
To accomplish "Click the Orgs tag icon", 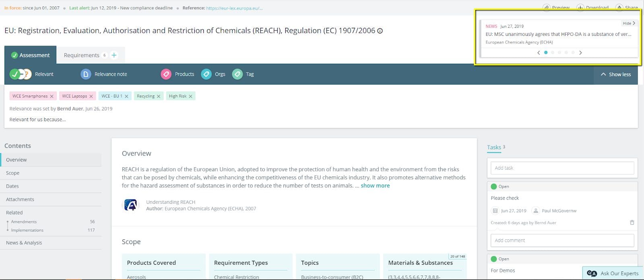I will [206, 74].
